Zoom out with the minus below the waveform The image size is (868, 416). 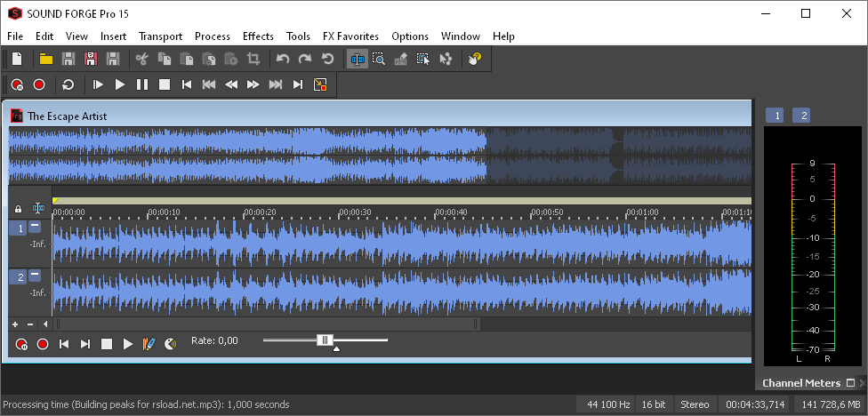click(x=30, y=324)
